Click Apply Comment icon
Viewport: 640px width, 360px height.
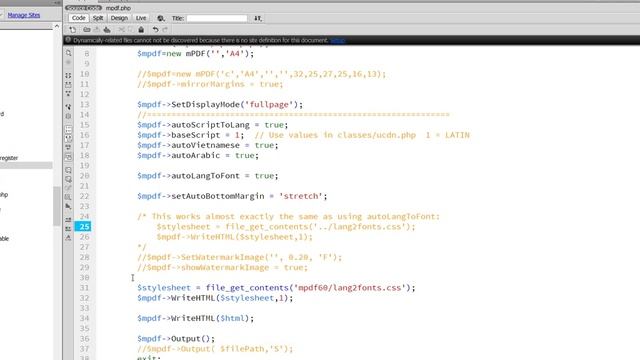click(69, 170)
